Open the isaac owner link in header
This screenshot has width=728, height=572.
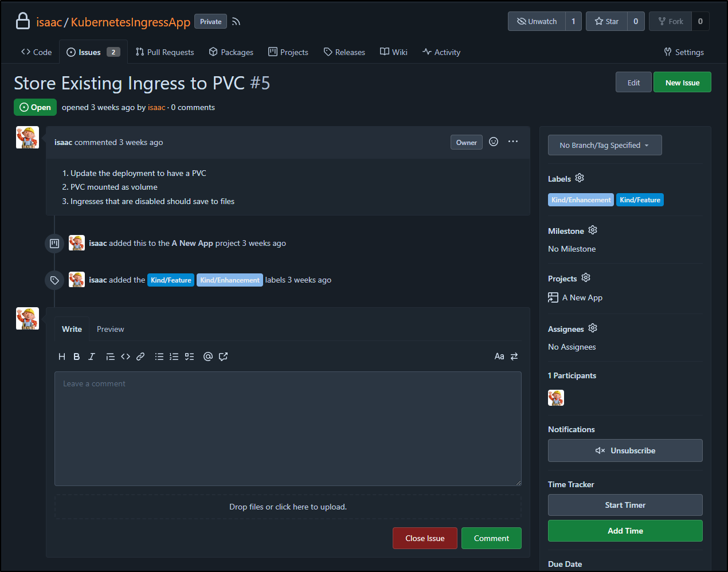click(x=49, y=22)
